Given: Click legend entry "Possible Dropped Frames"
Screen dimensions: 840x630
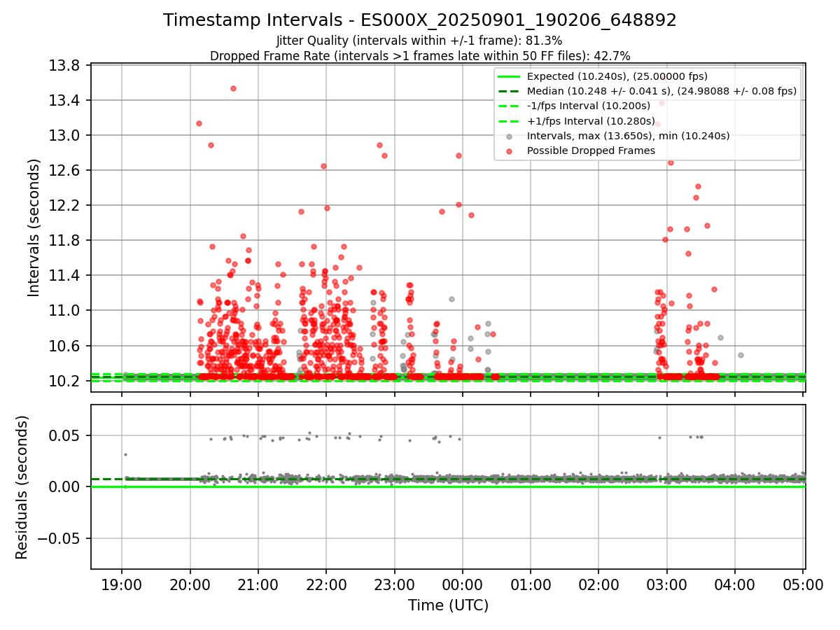Looking at the screenshot, I should point(591,150).
